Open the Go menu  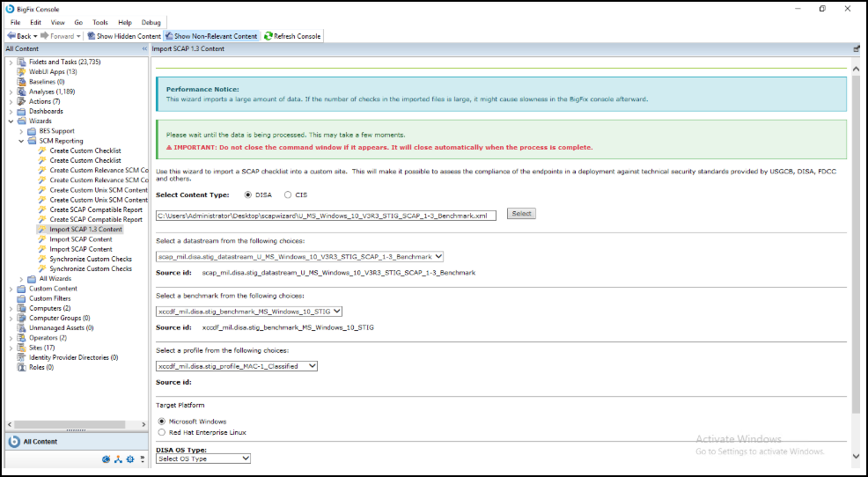78,23
